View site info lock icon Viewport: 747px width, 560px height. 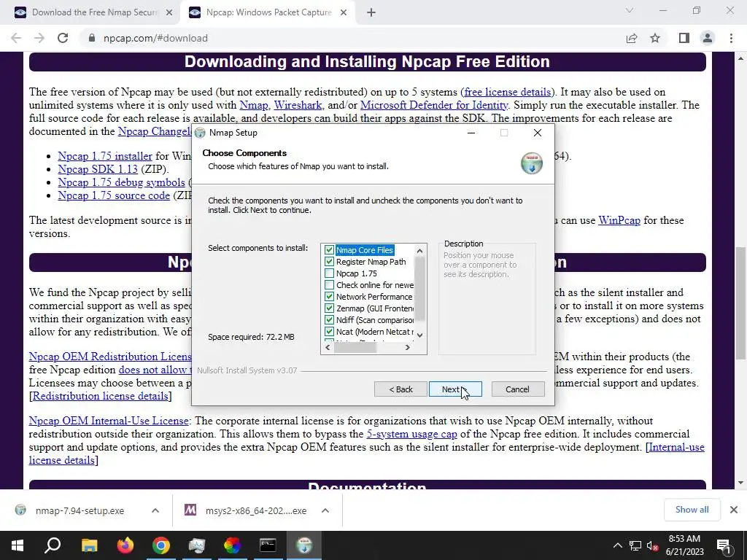[92, 38]
